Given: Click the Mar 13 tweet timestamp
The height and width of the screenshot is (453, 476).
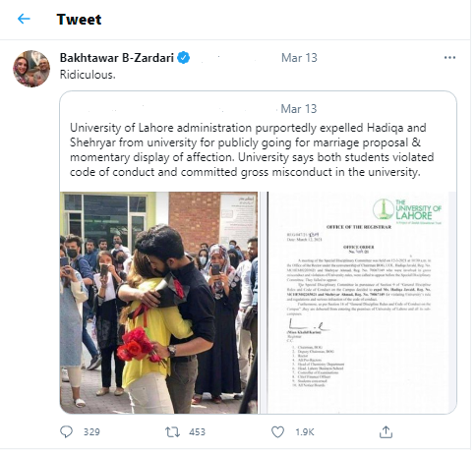Looking at the screenshot, I should coord(299,58).
